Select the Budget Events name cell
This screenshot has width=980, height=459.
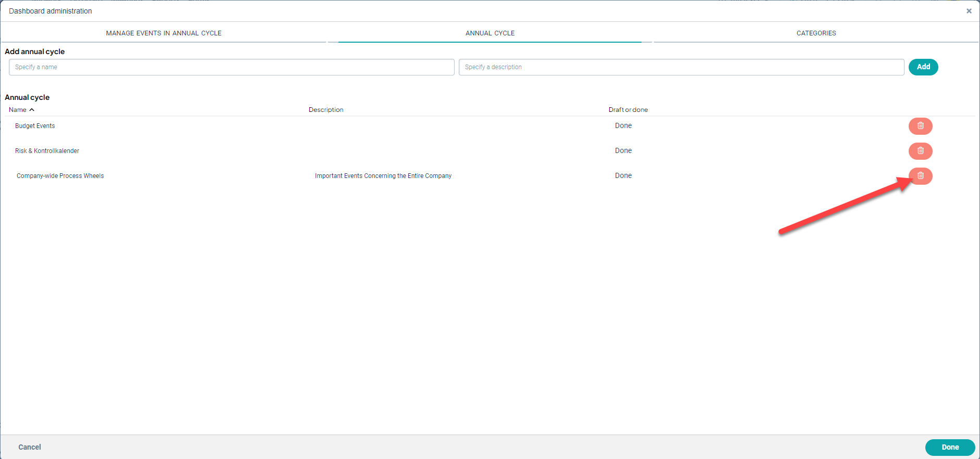point(35,126)
